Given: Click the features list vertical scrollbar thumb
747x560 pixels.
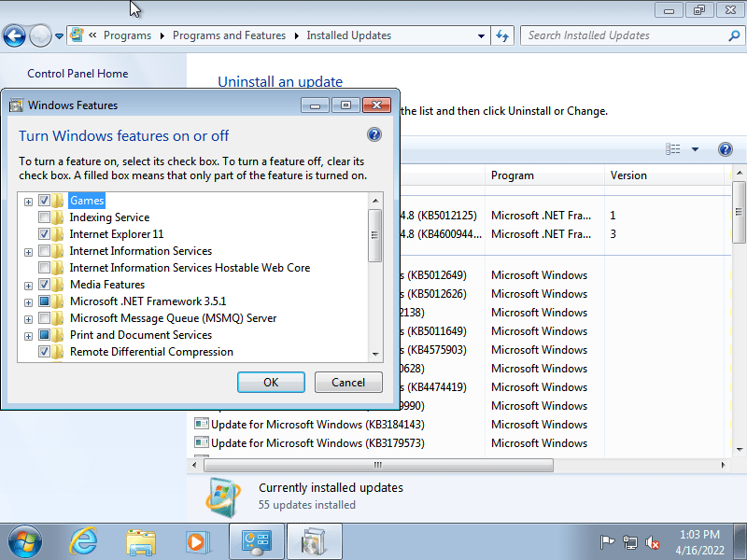Looking at the screenshot, I should (375, 235).
